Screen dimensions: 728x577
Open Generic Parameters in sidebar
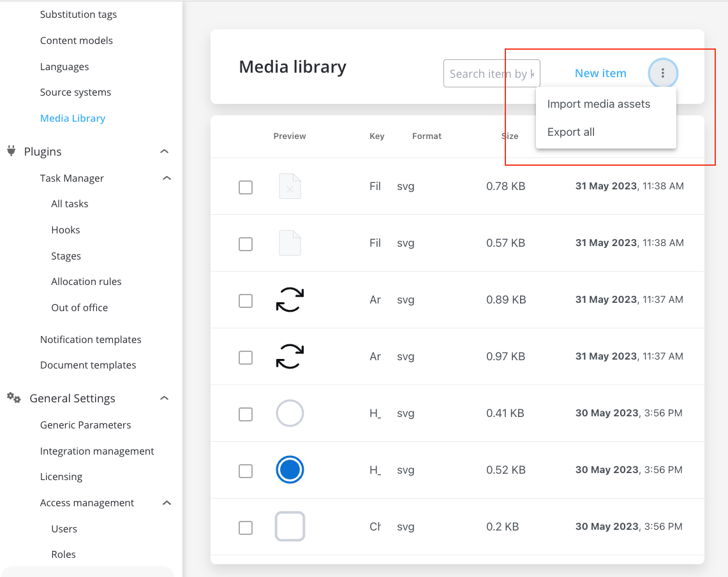tap(85, 425)
